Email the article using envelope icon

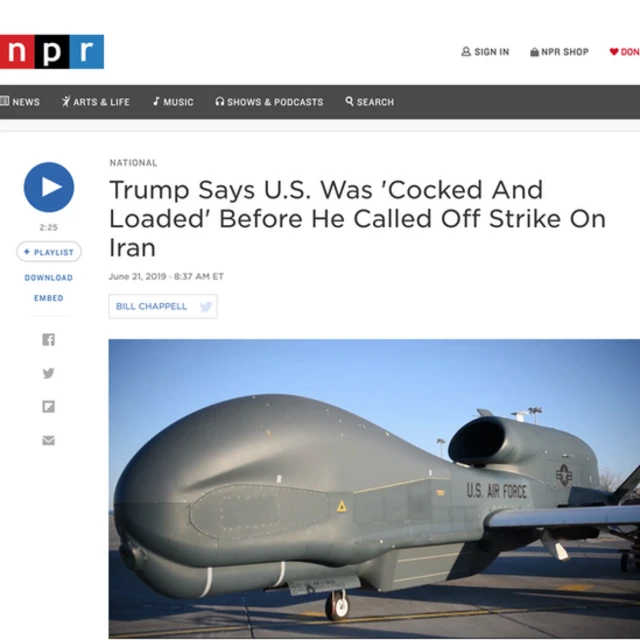(49, 440)
